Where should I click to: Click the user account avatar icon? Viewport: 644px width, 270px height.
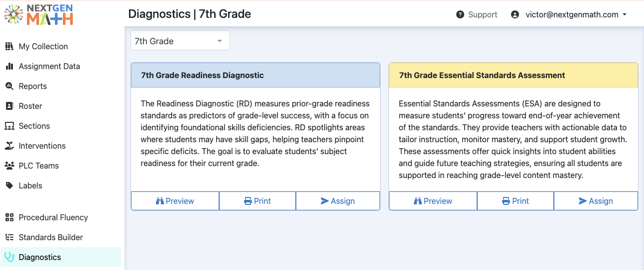pos(515,15)
